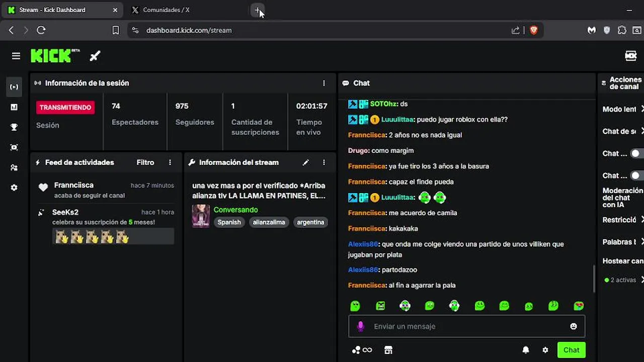Click the stream title text
The width and height of the screenshot is (644, 362).
point(259,191)
